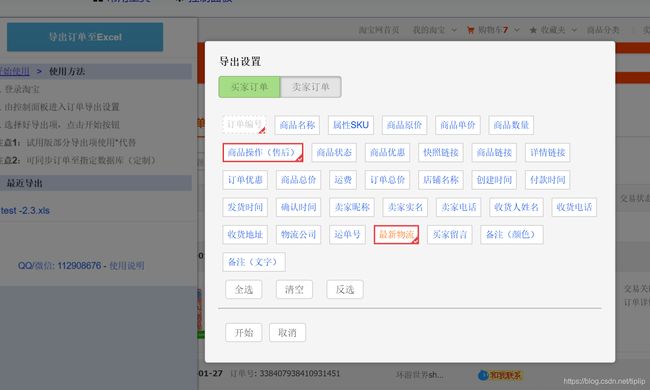Toggle the 收货电话 export field
Screen dimensions: 650x390
[x=574, y=207]
